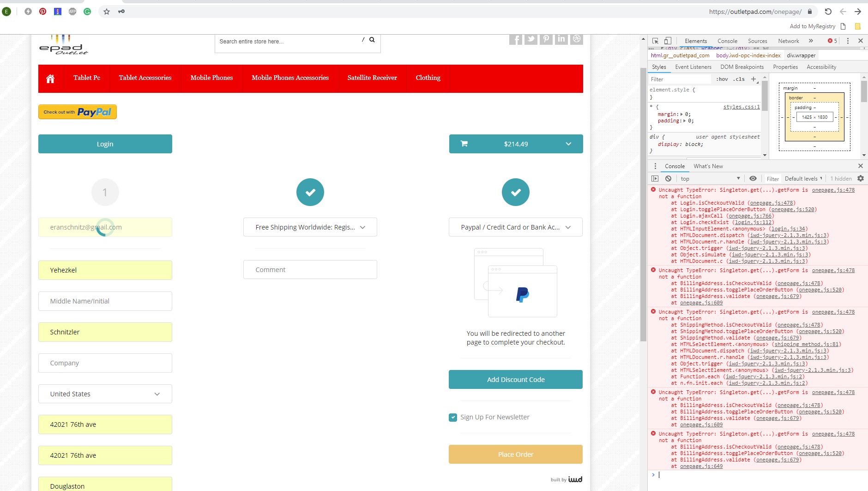Click the home icon in the navigation bar

[50, 78]
